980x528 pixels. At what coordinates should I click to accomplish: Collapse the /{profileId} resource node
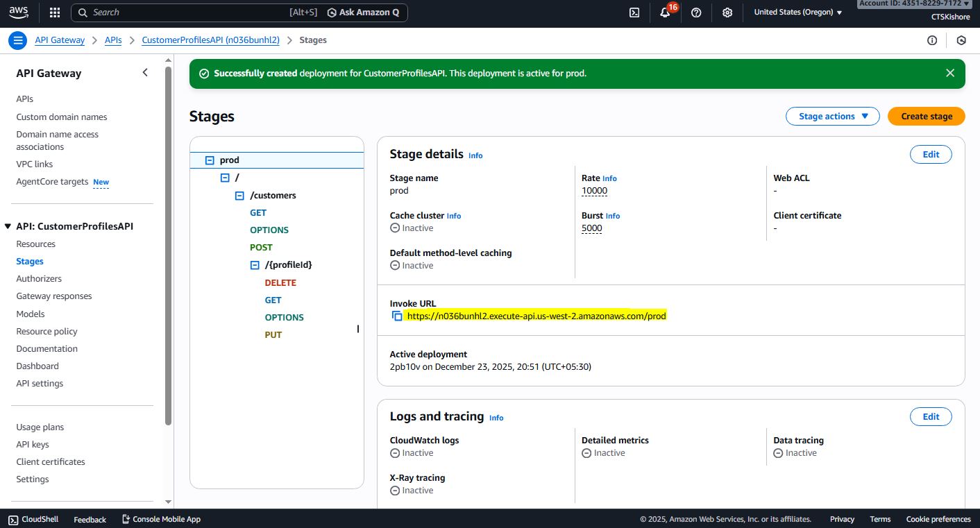[x=255, y=265]
